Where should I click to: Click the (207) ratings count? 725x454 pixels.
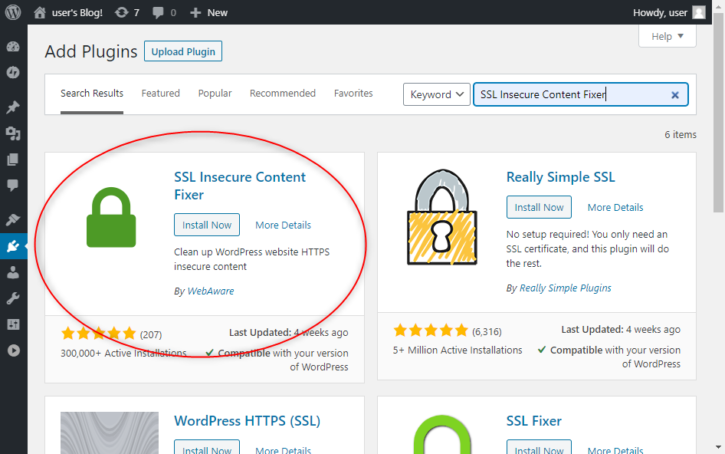[151, 334]
